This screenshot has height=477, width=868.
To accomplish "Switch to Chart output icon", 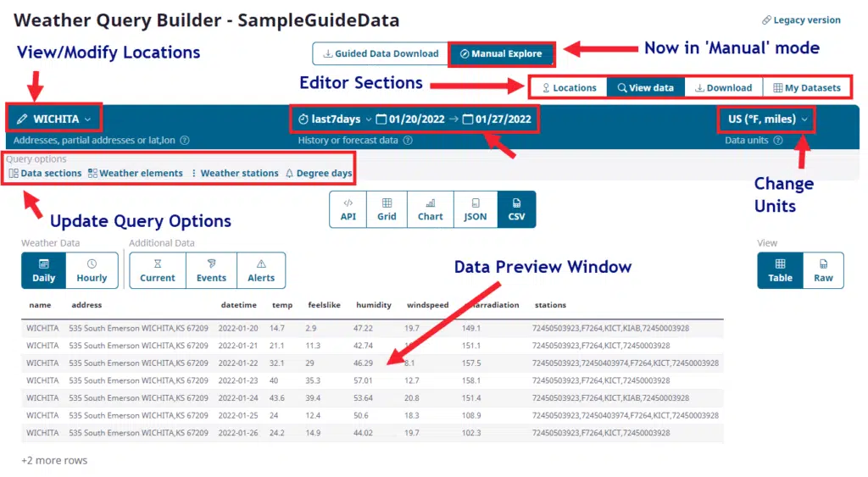I will (430, 209).
